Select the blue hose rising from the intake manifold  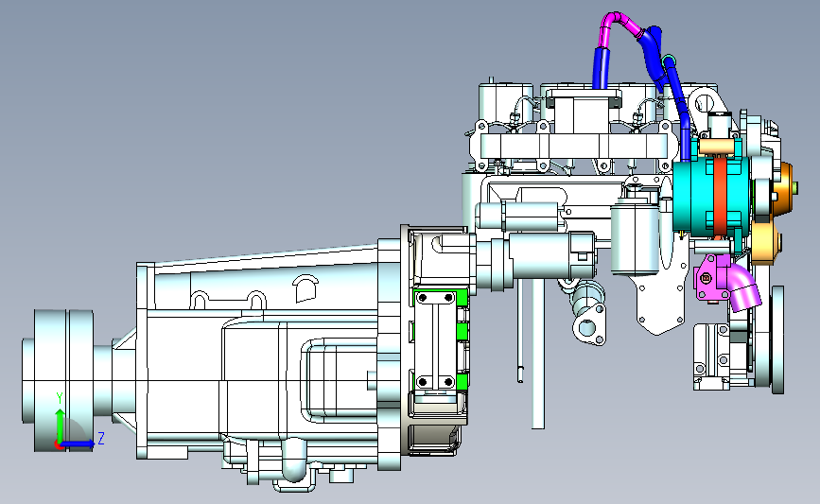(600, 68)
